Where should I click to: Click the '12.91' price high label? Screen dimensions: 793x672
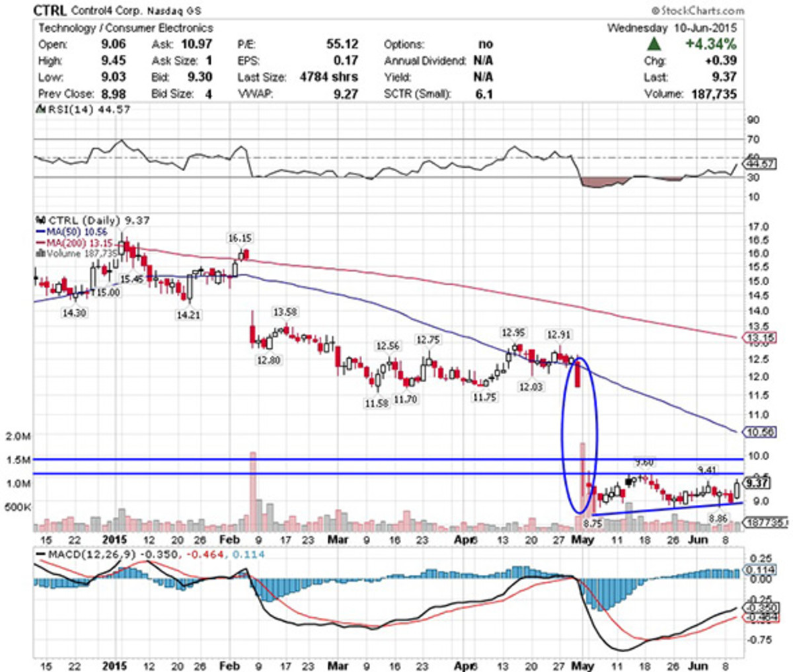pos(558,334)
